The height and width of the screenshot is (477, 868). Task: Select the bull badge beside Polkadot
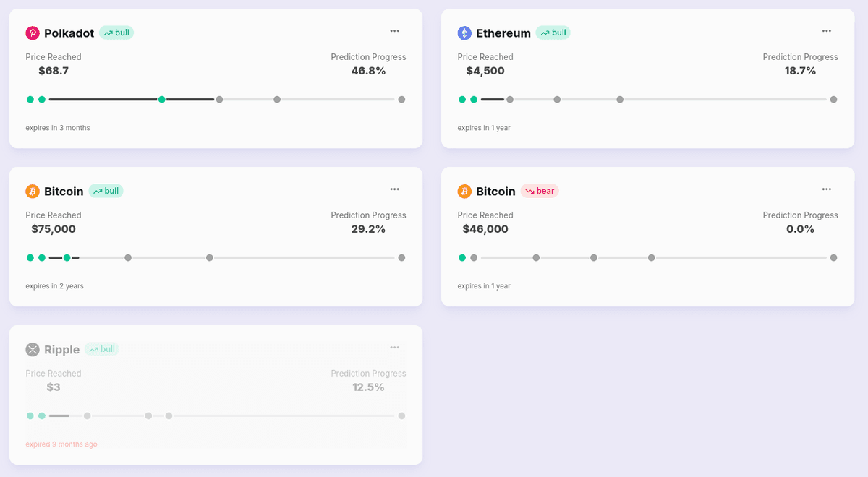click(116, 33)
